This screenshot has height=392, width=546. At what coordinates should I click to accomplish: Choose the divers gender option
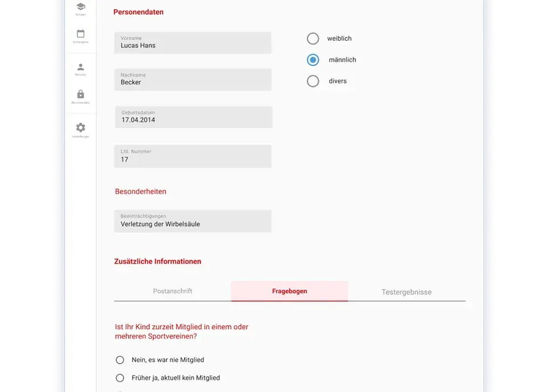click(x=313, y=81)
